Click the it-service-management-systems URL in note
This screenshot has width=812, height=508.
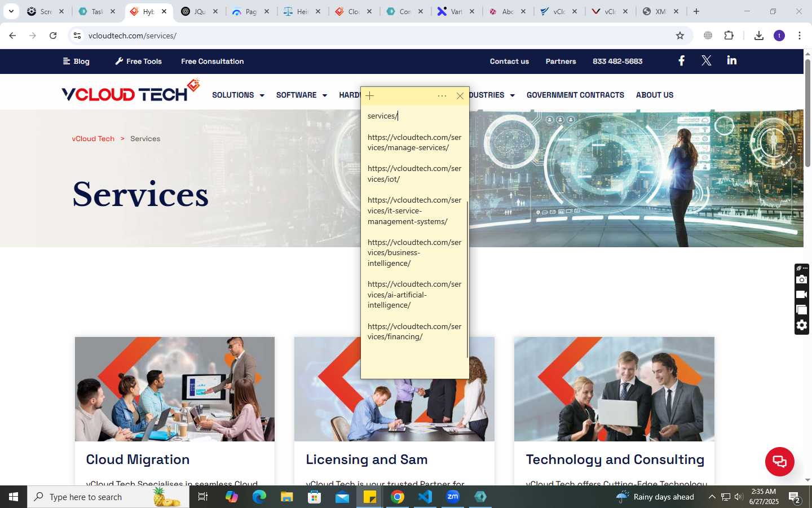click(x=414, y=211)
